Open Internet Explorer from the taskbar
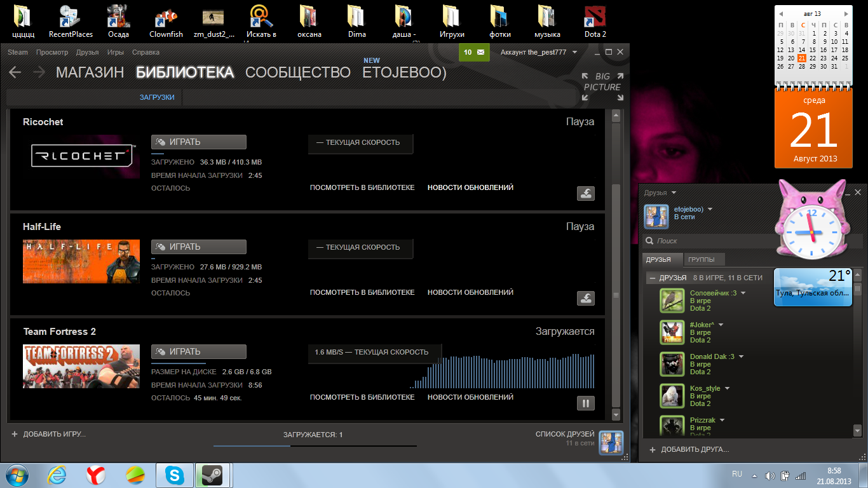This screenshot has width=868, height=488. 57,475
